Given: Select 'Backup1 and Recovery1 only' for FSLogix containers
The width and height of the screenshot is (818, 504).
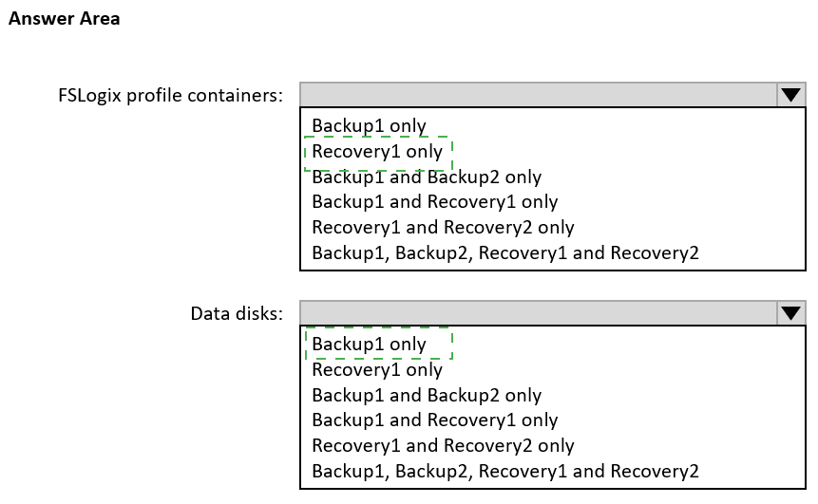Looking at the screenshot, I should [434, 201].
